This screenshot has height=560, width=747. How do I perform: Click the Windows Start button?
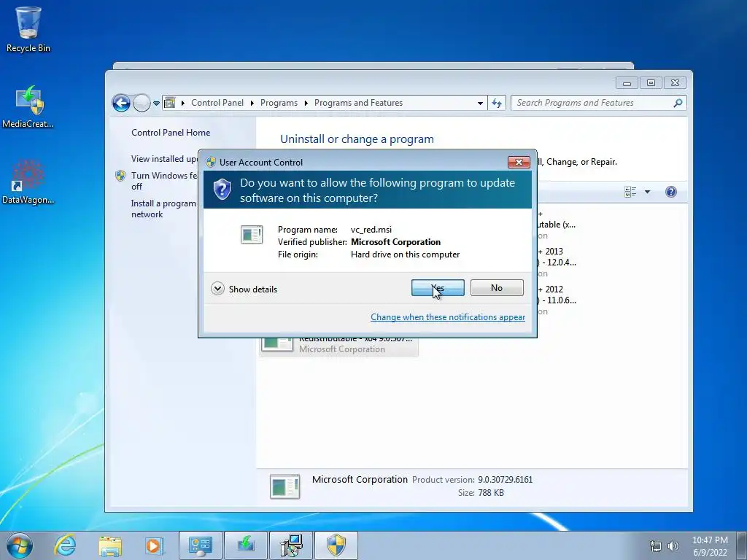pos(19,545)
